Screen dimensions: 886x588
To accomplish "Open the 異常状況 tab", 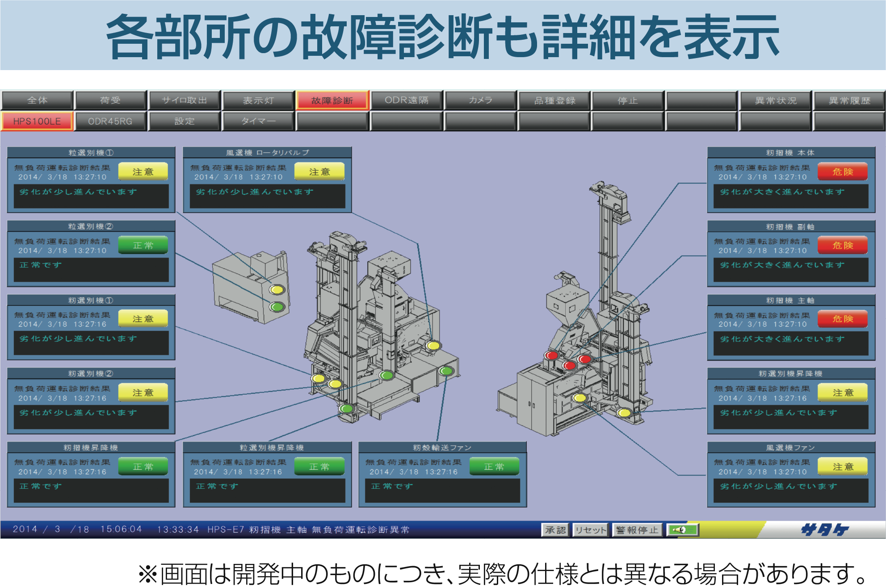I will [x=776, y=100].
